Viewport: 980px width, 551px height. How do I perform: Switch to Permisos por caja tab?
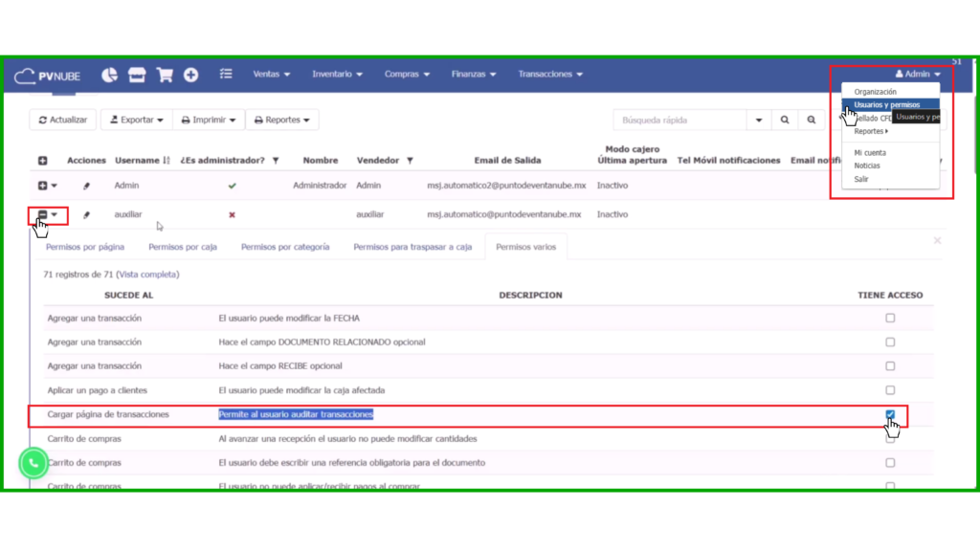[182, 247]
